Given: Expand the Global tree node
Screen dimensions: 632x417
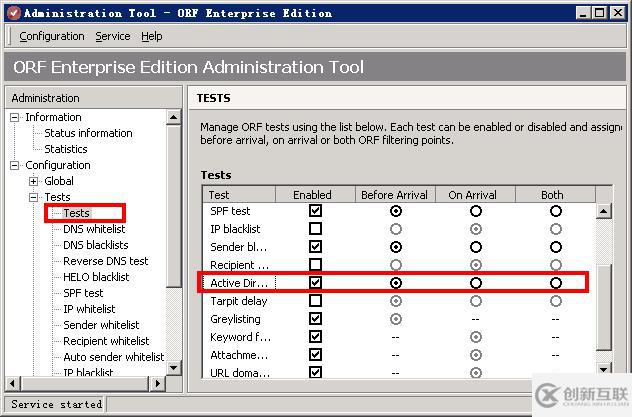Looking at the screenshot, I should [x=34, y=181].
